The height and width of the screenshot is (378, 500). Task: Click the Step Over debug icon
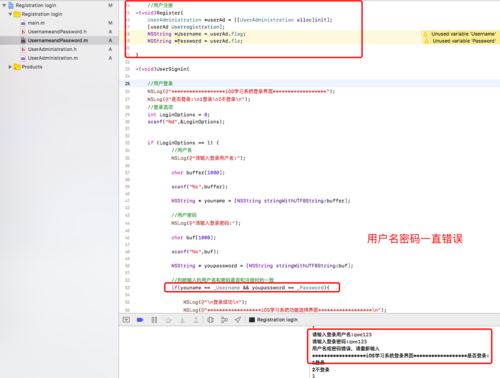click(x=168, y=320)
